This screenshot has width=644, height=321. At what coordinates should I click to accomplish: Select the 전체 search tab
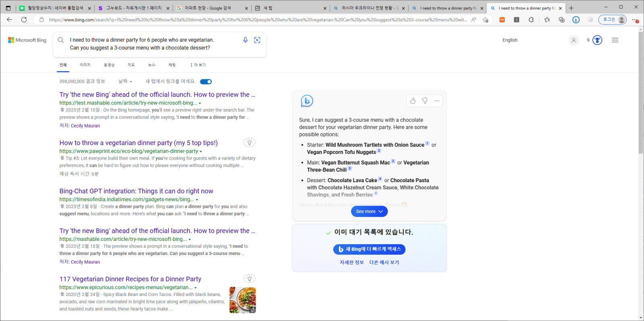[63, 65]
